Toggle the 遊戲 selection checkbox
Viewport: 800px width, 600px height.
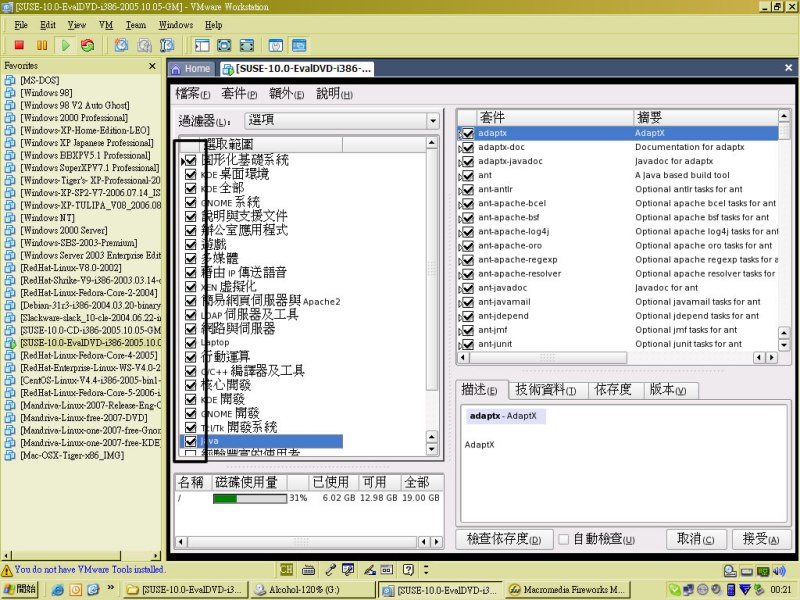[x=190, y=244]
